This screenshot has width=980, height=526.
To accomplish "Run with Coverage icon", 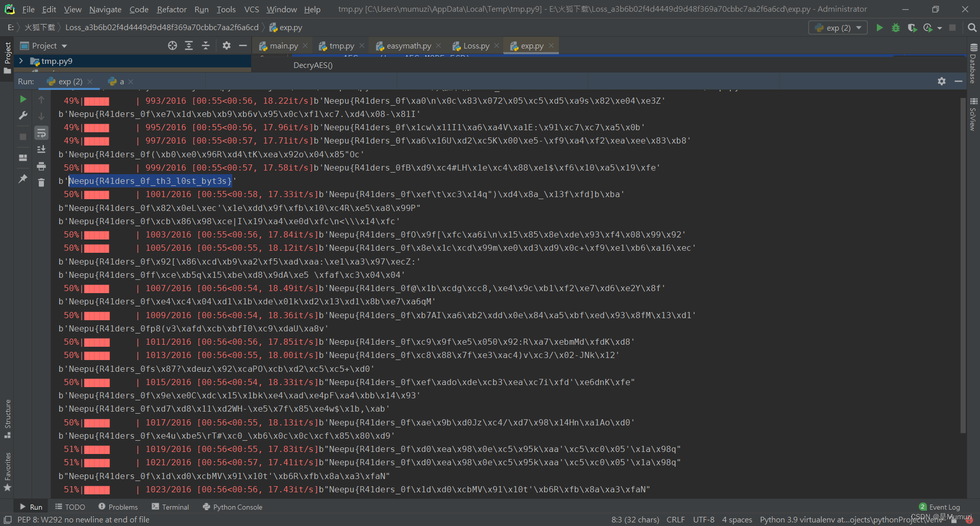I will click(x=912, y=28).
